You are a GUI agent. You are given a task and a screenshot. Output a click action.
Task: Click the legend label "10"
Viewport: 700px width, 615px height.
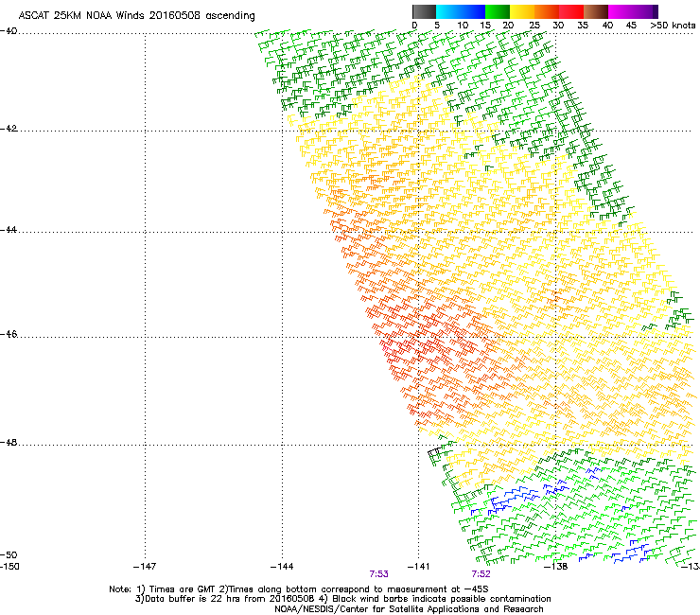coord(463,26)
